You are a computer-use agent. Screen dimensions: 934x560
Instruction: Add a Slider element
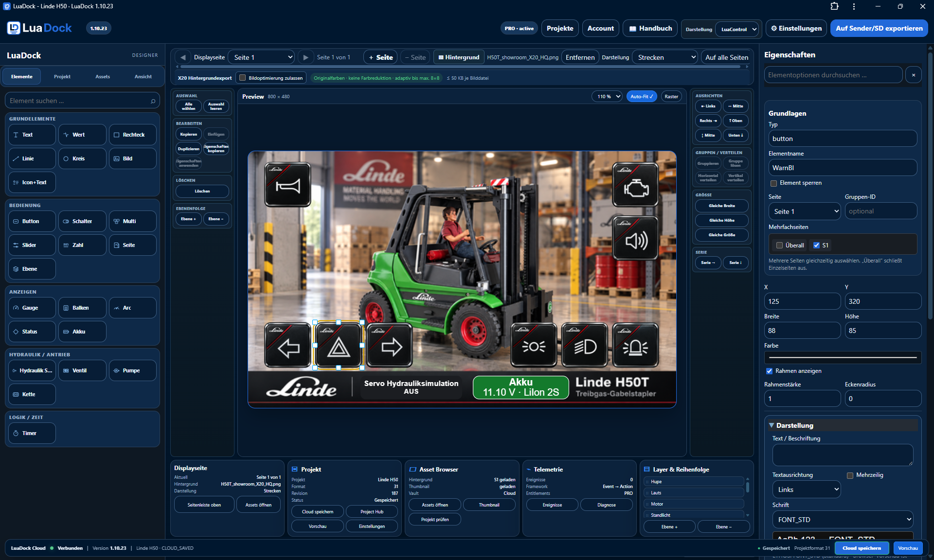(x=32, y=245)
